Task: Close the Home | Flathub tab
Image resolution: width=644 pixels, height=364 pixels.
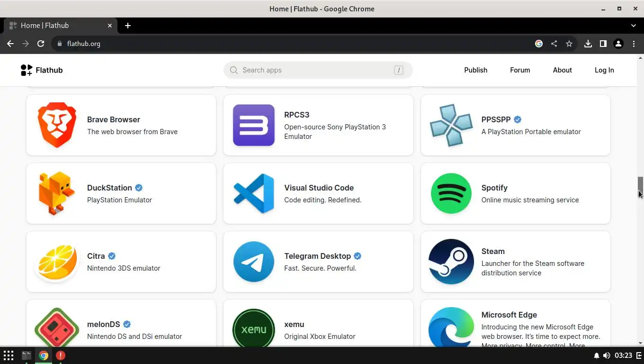Action: (110, 26)
